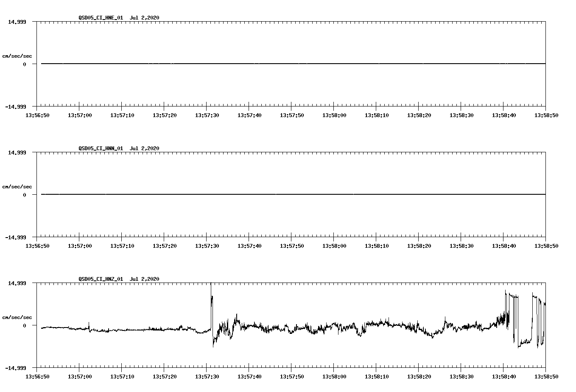Image resolution: width=576 pixels, height=392 pixels.
Task: Click 13:57:10 time label under HNZ plot
Action: tap(122, 376)
